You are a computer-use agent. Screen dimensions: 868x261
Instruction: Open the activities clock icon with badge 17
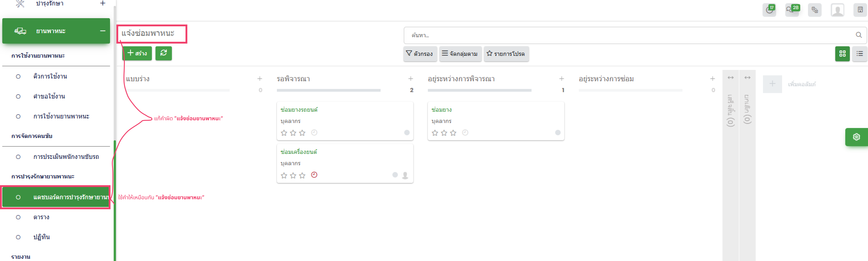[x=769, y=10]
